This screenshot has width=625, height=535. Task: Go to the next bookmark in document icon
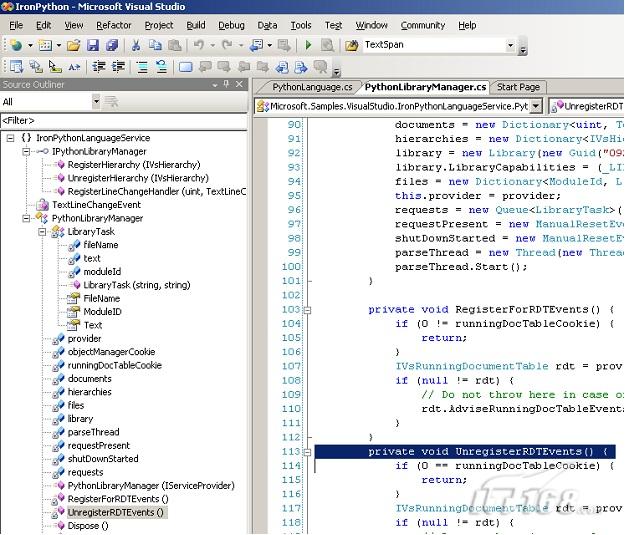click(301, 67)
